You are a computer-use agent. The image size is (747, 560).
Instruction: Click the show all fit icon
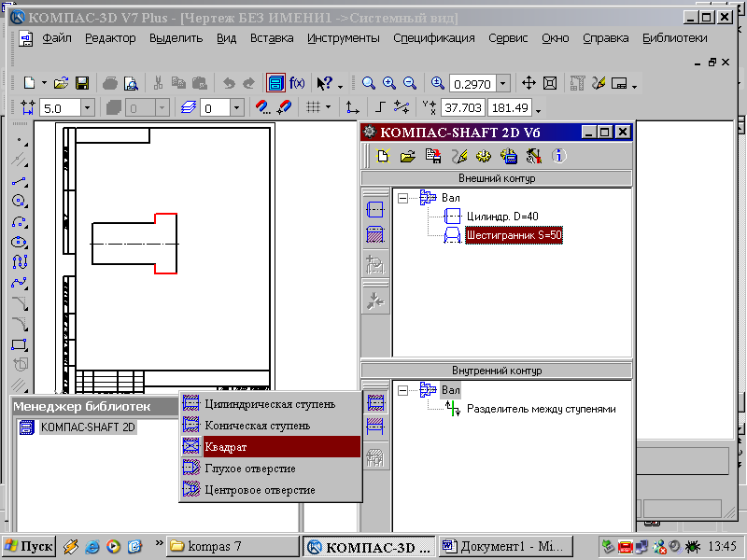tap(550, 83)
